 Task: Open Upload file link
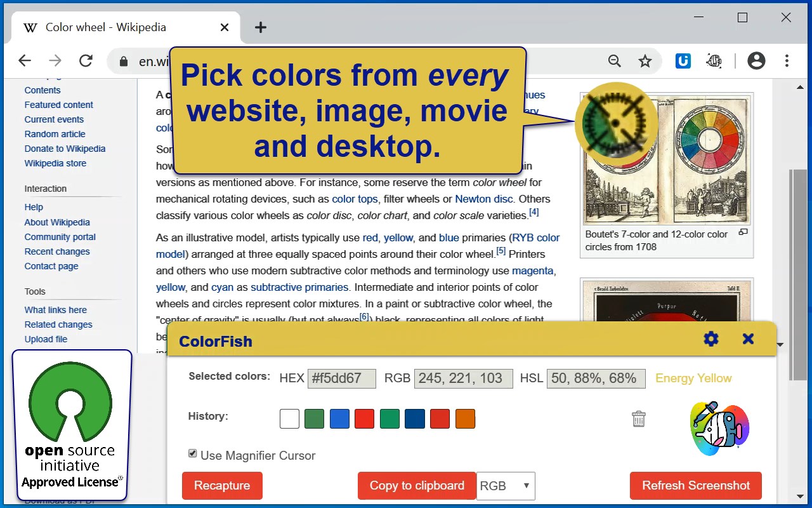46,339
